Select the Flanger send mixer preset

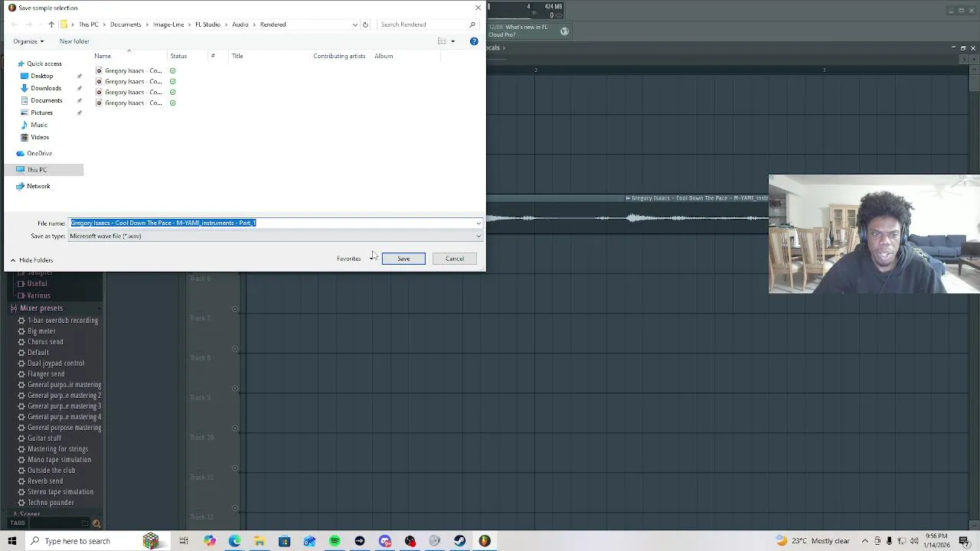pyautogui.click(x=46, y=374)
